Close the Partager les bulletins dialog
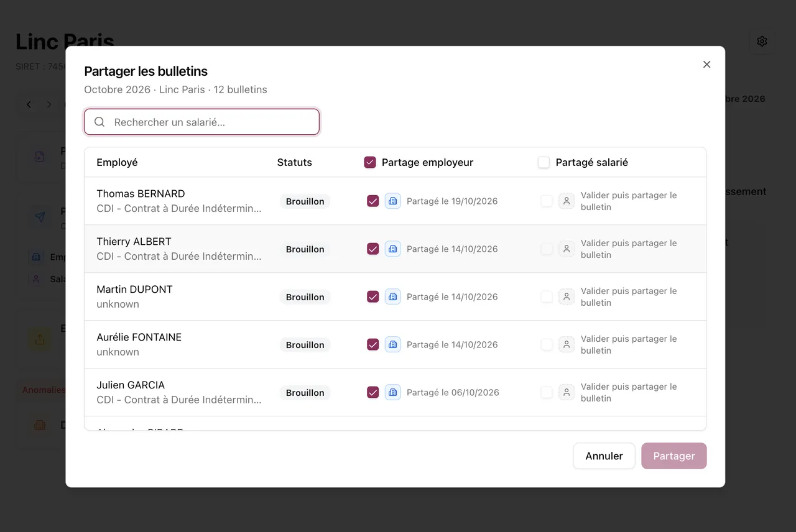The image size is (796, 532). click(x=706, y=65)
